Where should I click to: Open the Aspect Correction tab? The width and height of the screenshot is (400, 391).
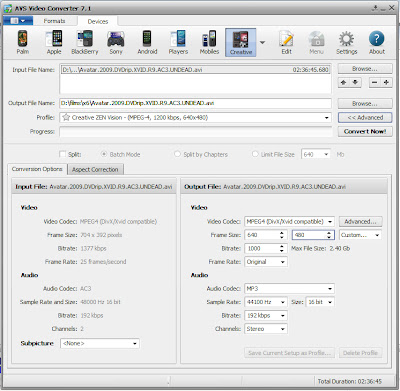(x=95, y=169)
